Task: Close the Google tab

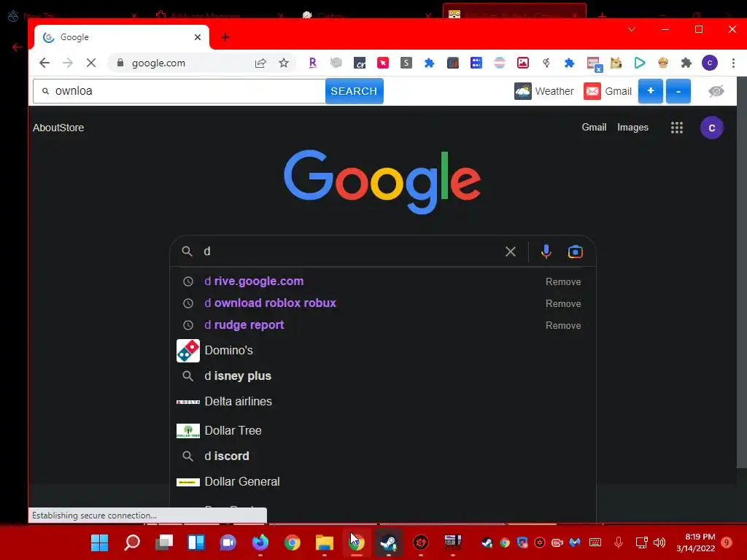Action: [197, 37]
